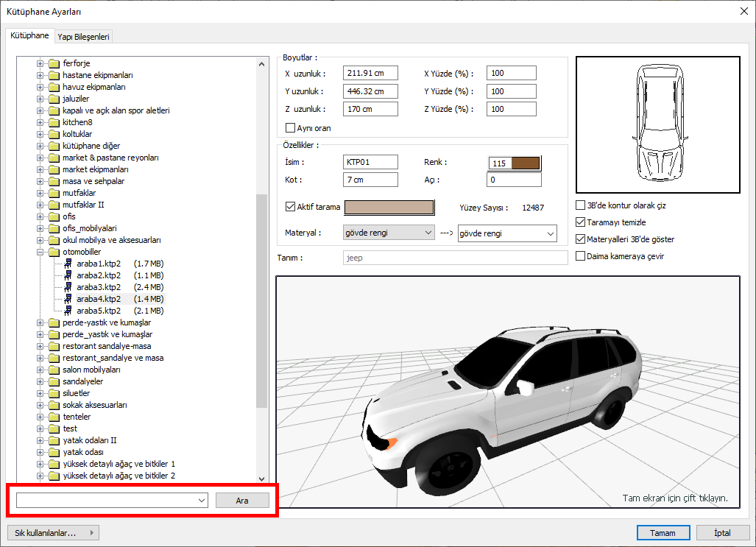This screenshot has height=547, width=756.
Task: Switch to the Yapı Bileşenleri tab
Action: pyautogui.click(x=83, y=36)
